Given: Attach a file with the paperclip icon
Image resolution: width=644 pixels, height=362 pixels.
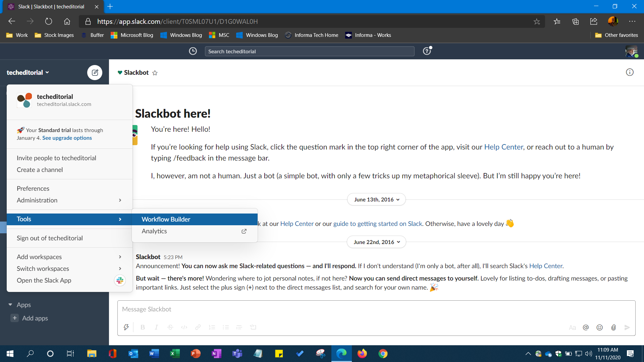Looking at the screenshot, I should pyautogui.click(x=614, y=327).
